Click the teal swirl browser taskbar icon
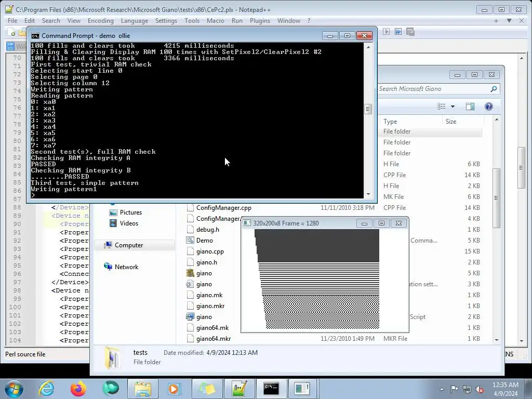The width and height of the screenshot is (532, 399). pyautogui.click(x=111, y=388)
